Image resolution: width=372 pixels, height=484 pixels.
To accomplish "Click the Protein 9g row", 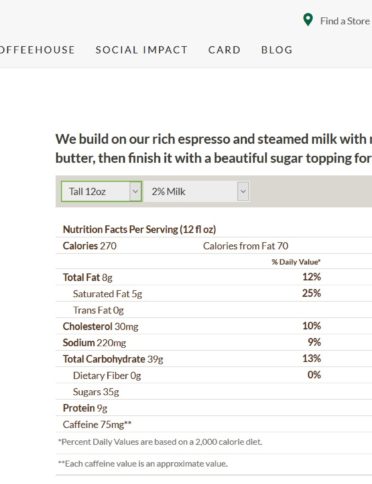I will coord(214,408).
